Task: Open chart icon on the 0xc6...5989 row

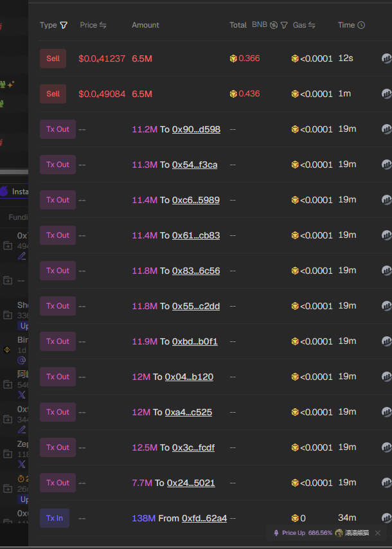Action: click(x=386, y=200)
